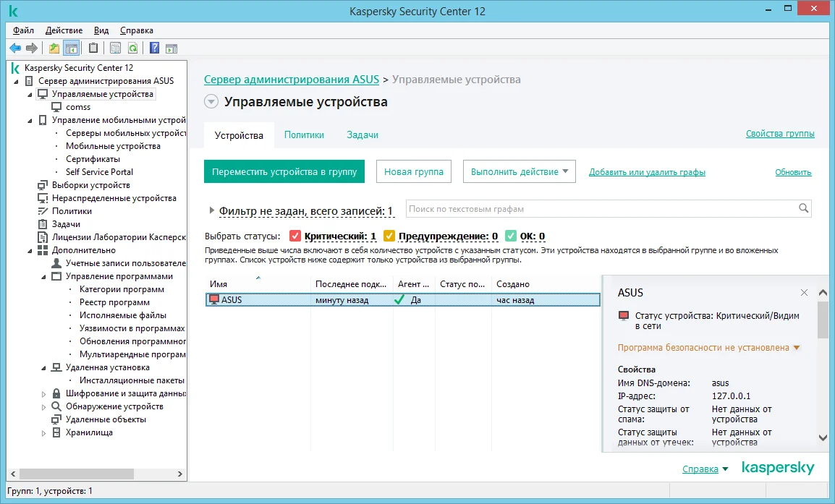Screen dimensions: 835x504
Task: Open the Свойства группы link
Action: (x=780, y=134)
